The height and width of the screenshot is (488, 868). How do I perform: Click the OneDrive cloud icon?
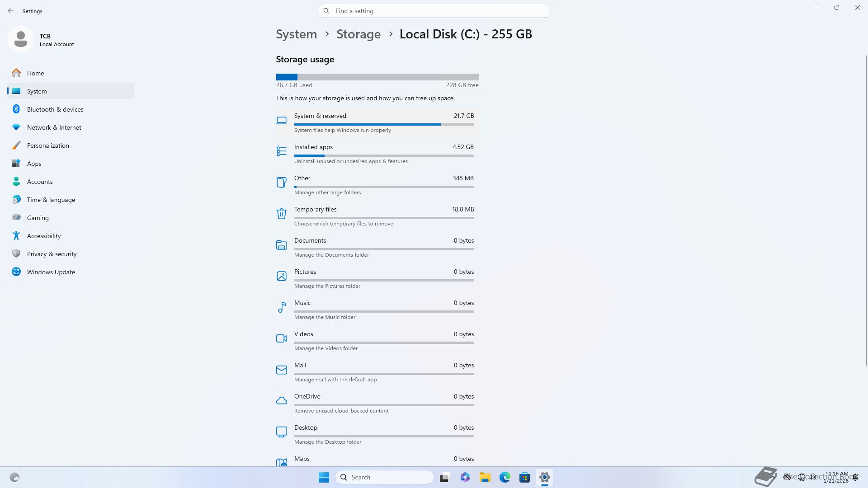[x=281, y=401]
